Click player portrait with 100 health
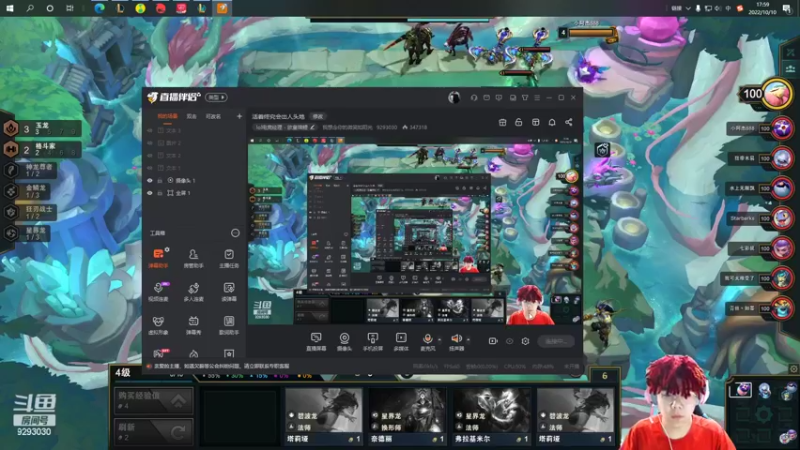 click(x=777, y=94)
